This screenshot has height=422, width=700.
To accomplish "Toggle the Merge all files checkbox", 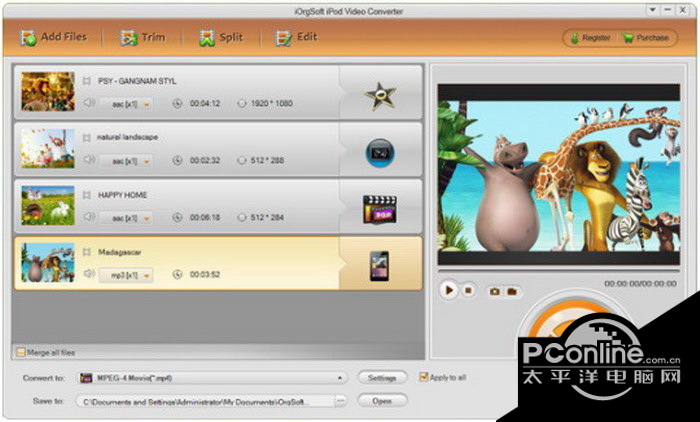I will tap(20, 352).
